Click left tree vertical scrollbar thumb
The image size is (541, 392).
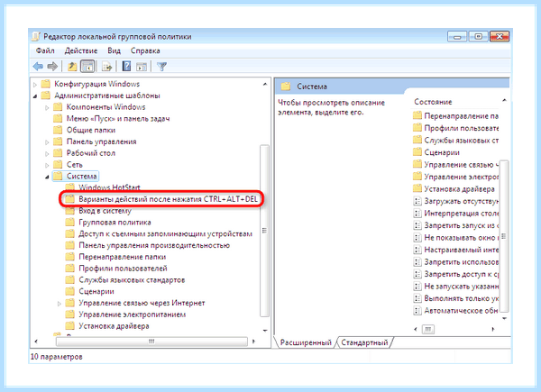pos(264,231)
